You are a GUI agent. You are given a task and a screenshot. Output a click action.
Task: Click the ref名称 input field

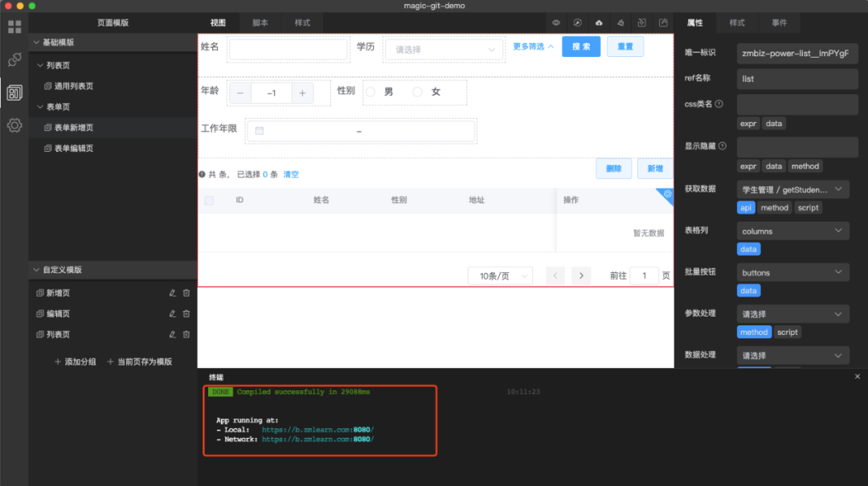797,79
